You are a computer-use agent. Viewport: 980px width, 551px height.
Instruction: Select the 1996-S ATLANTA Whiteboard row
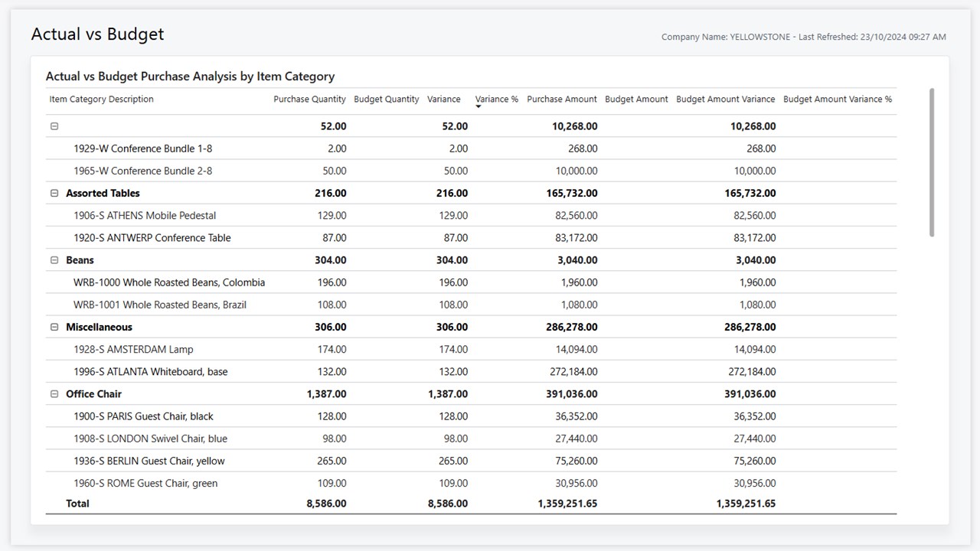(150, 372)
